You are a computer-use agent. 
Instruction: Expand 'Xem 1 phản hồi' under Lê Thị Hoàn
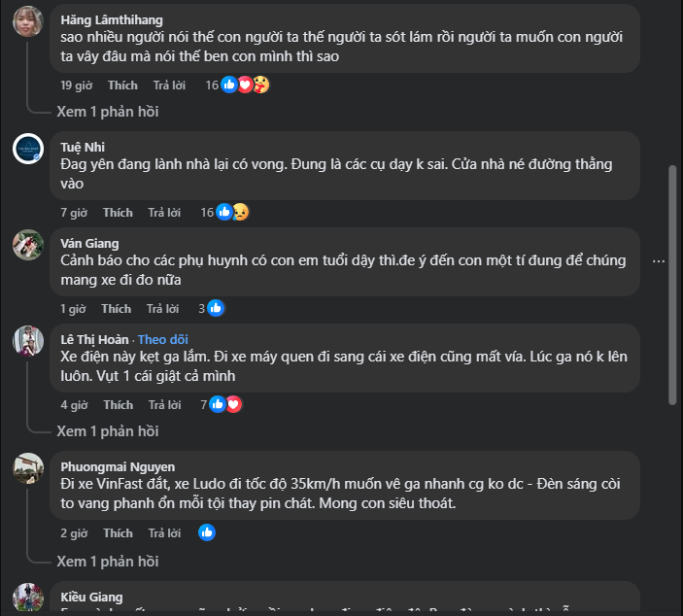click(107, 431)
